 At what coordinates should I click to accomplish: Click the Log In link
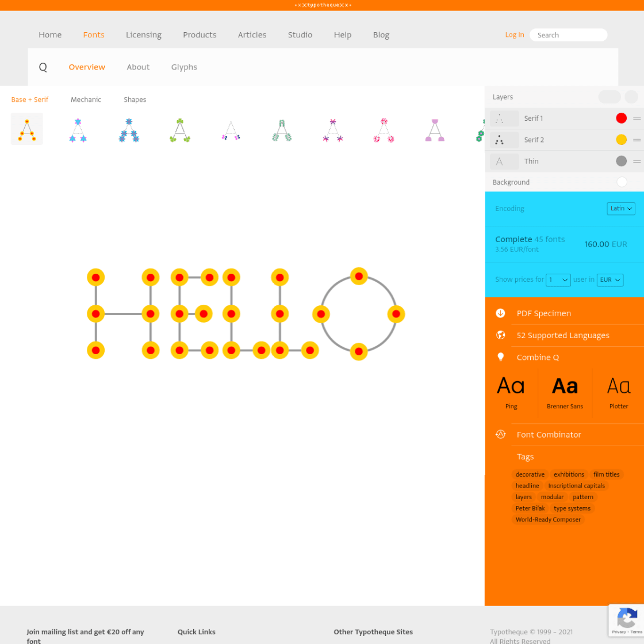tap(514, 35)
